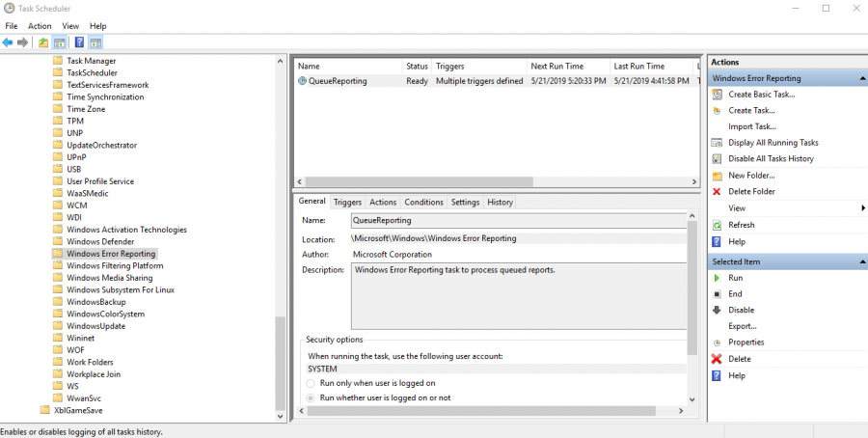Click the Forward arrow toolbar icon
The height and width of the screenshot is (438, 868).
(x=23, y=42)
